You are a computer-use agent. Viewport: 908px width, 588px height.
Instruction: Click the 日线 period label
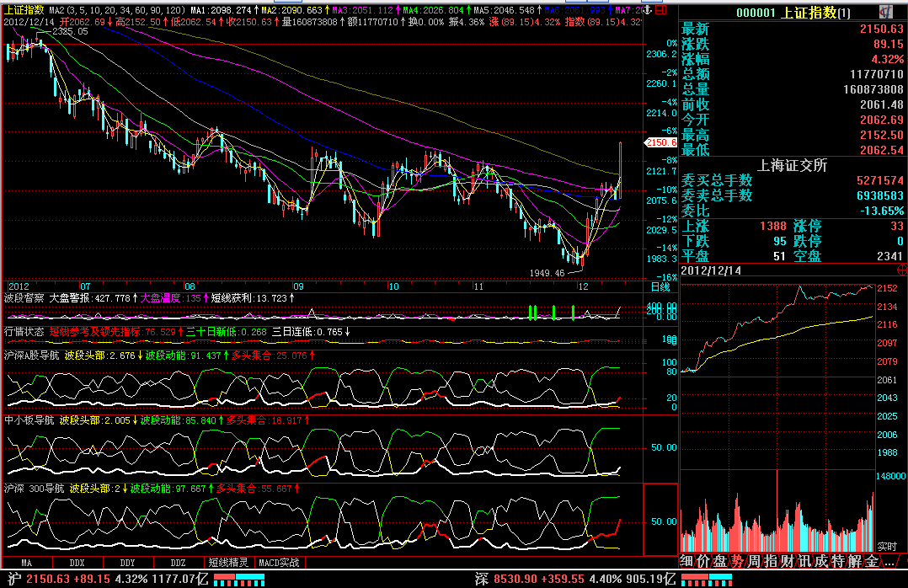[660, 286]
